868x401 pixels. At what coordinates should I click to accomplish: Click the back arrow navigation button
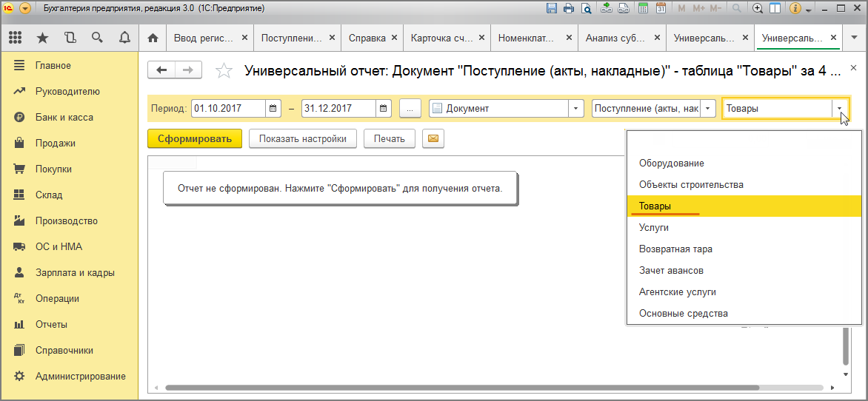(x=161, y=70)
